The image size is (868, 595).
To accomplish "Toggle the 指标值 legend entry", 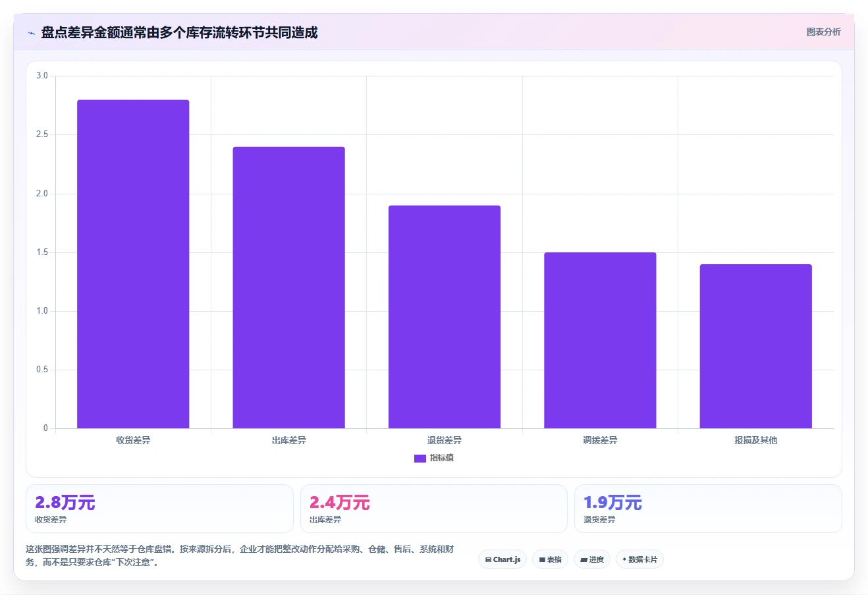I will pos(434,458).
